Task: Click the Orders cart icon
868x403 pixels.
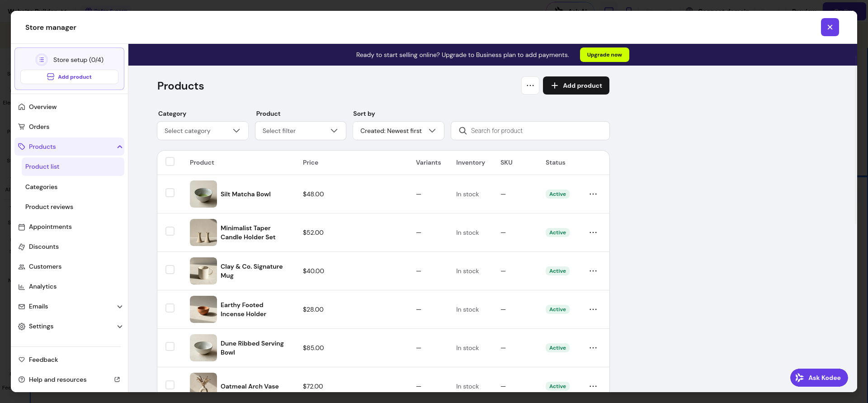Action: point(22,127)
